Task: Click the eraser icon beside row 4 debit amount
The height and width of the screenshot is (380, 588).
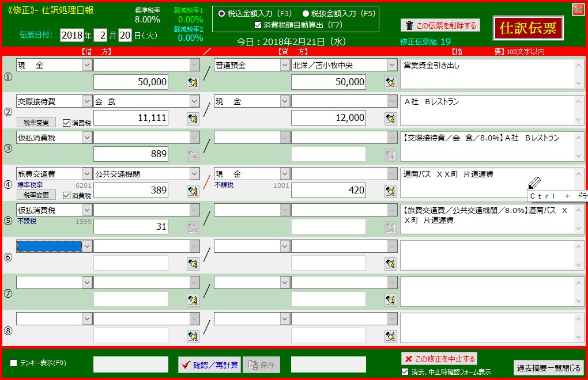Action: [193, 191]
